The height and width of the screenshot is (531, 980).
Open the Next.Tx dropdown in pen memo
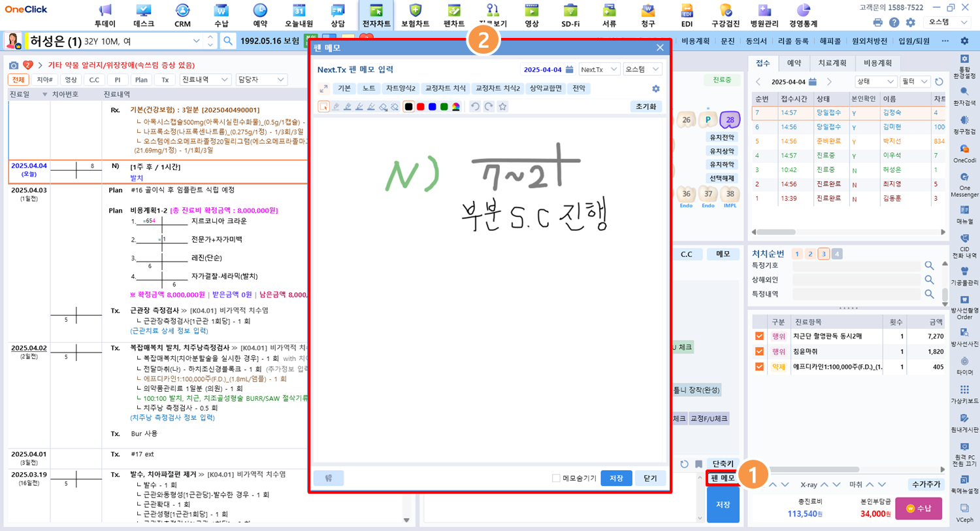599,69
